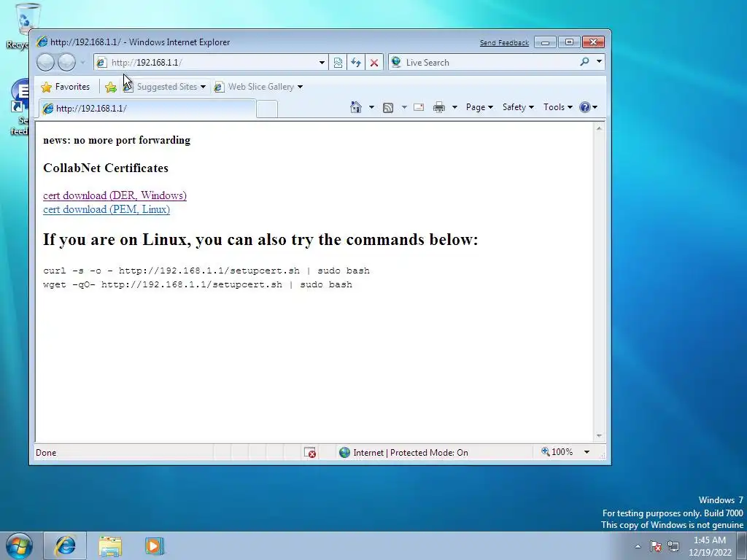Click network status tray icon
Screen dimensions: 747x560
(673, 546)
